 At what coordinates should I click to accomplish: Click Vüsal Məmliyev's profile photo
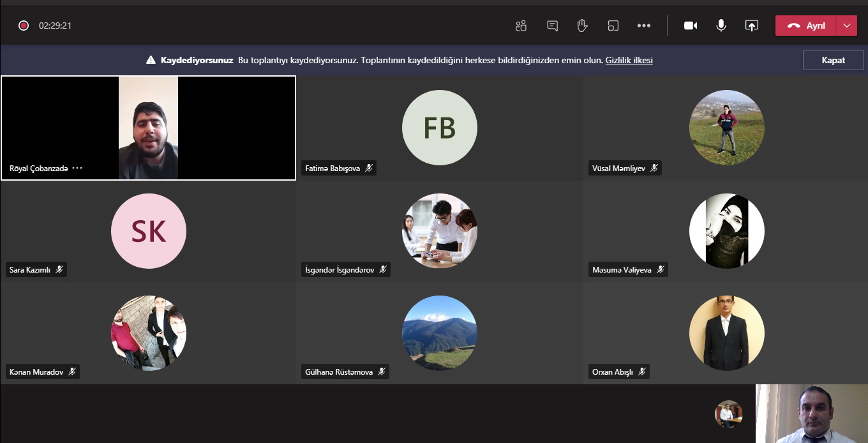(x=727, y=128)
